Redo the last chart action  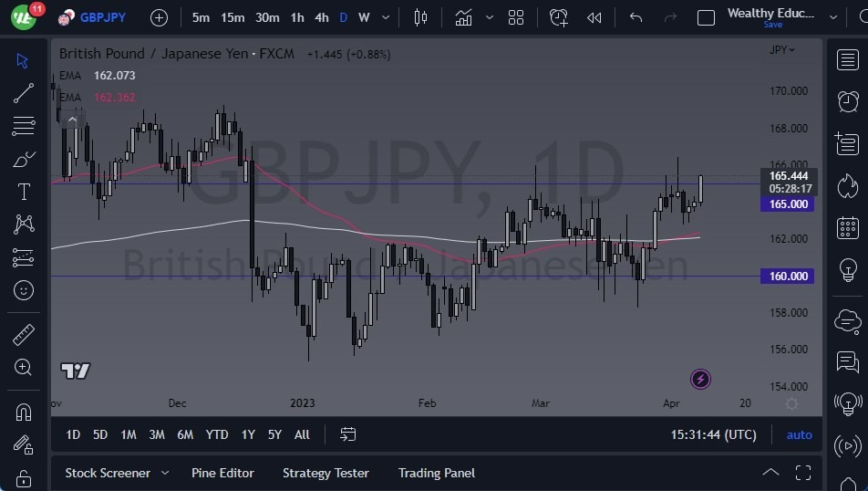670,17
